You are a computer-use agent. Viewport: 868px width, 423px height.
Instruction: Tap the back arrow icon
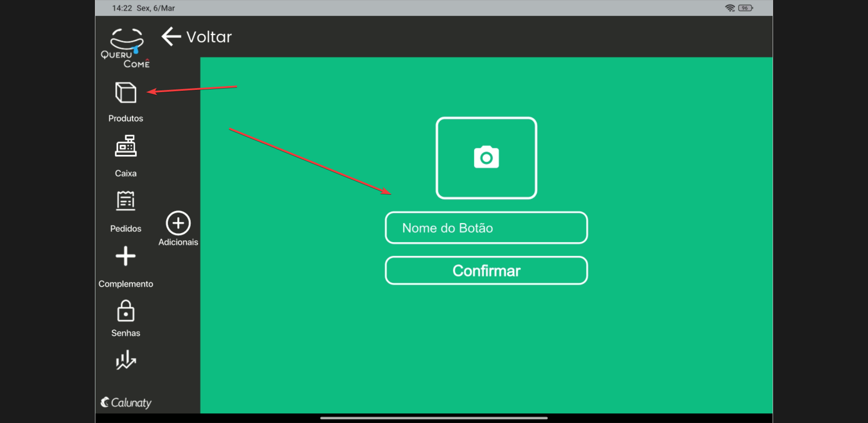171,37
